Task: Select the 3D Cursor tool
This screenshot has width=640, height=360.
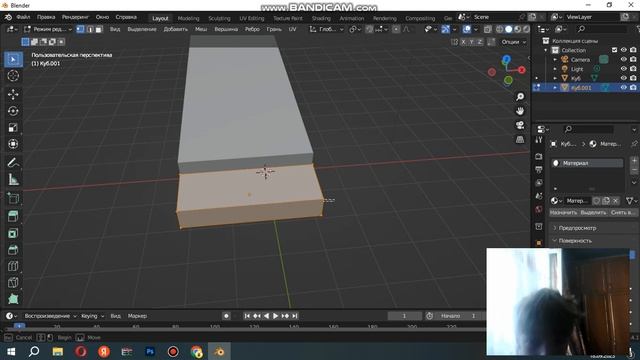Action: pyautogui.click(x=13, y=76)
